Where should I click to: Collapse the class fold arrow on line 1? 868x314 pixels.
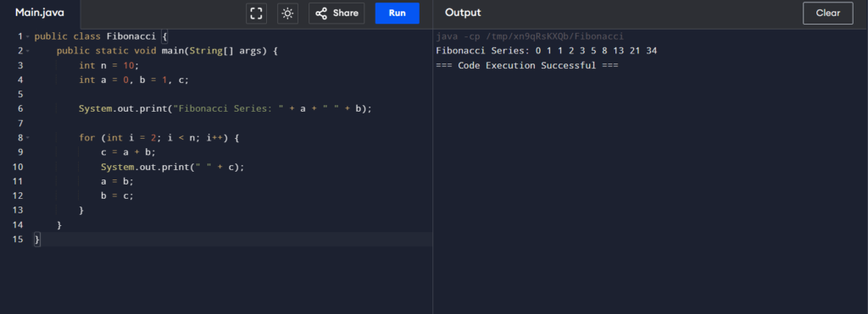pos(27,36)
